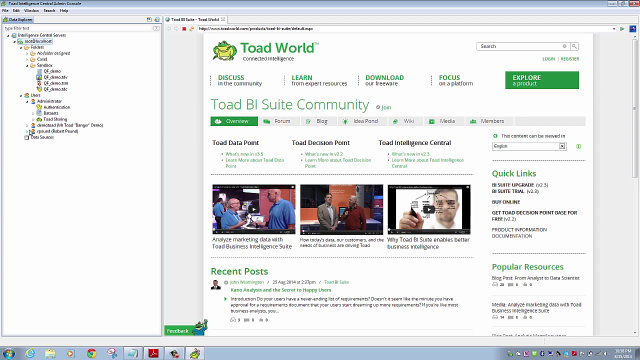Select the QF_demo.tas automation file

coord(52,83)
